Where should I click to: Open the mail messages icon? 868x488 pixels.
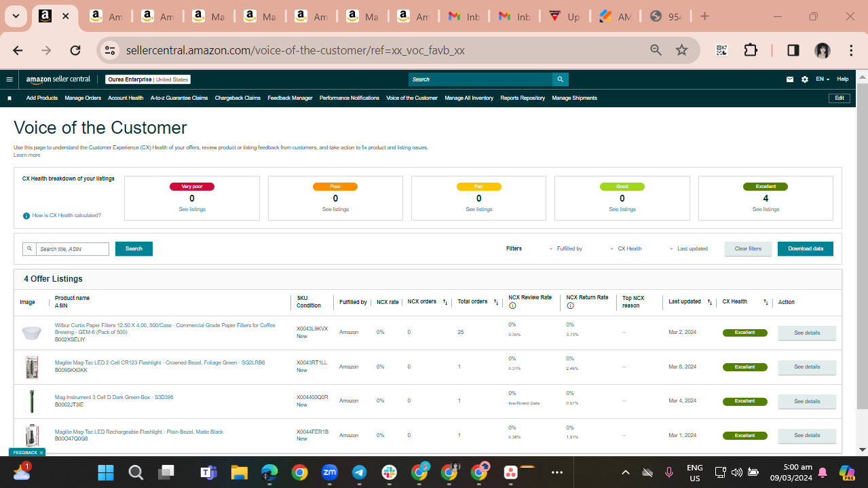(x=790, y=79)
